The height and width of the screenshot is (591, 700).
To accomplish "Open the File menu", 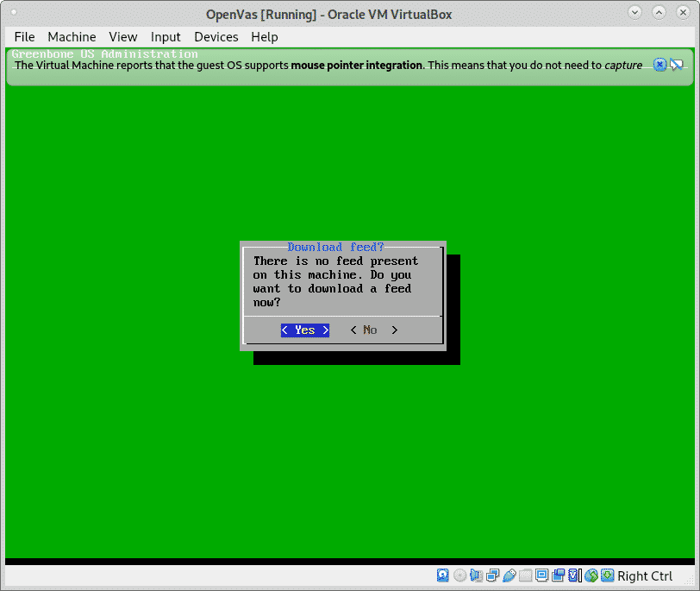I will coord(24,36).
